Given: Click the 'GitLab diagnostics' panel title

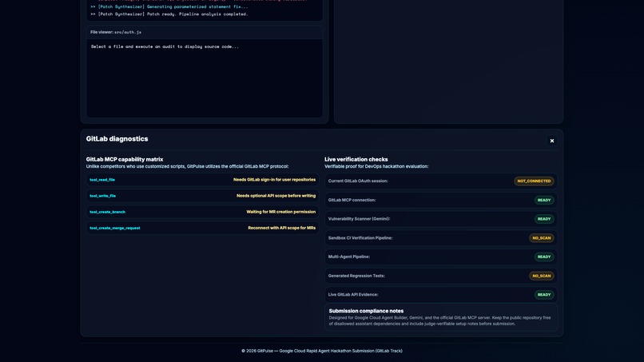Looking at the screenshot, I should click(117, 139).
